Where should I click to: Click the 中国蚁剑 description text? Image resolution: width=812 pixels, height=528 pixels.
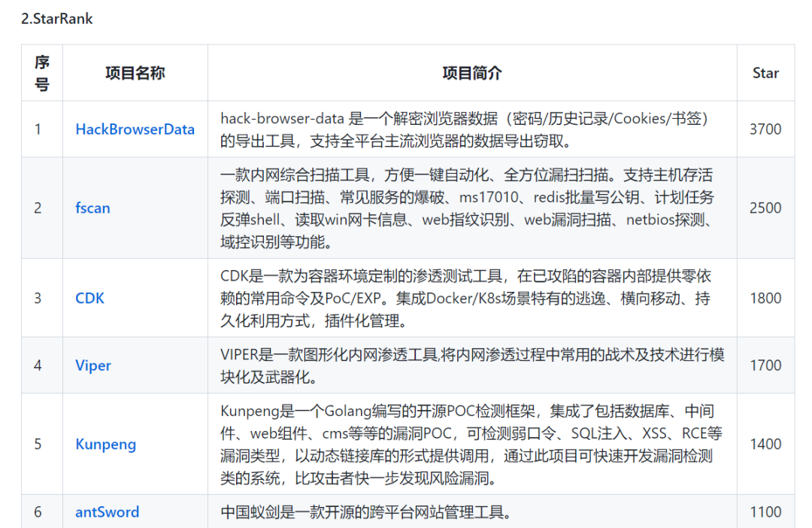pos(367,512)
